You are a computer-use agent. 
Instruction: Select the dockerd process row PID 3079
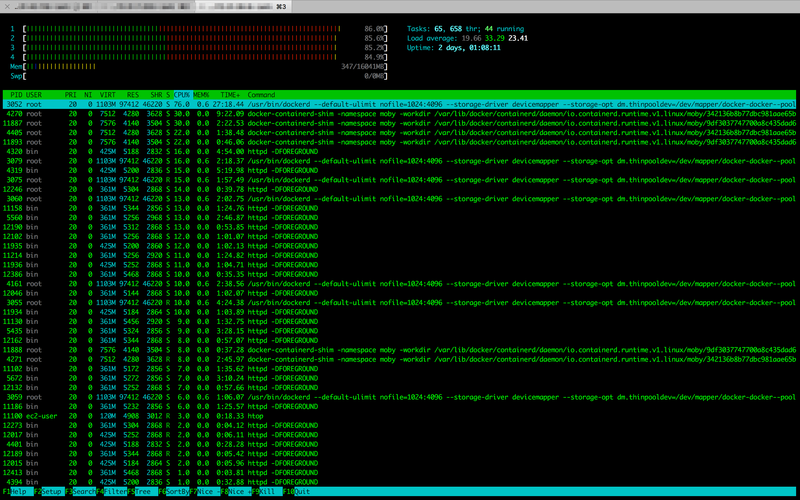[399, 161]
